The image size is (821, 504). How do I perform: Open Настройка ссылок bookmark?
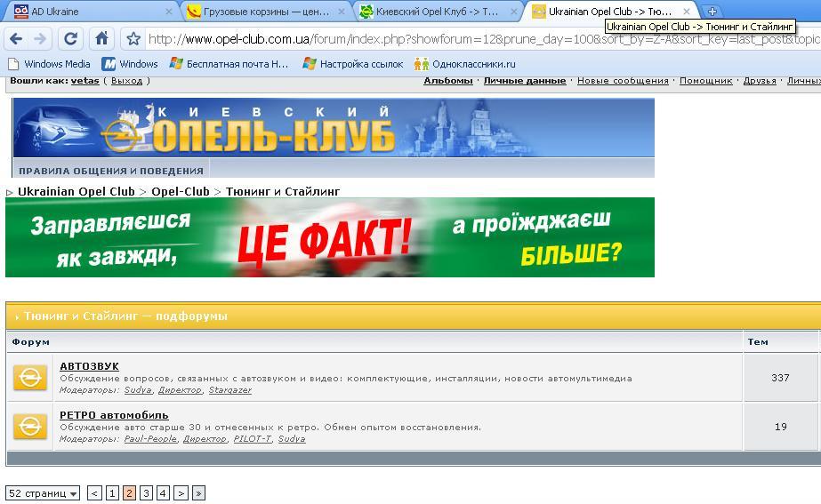pyautogui.click(x=353, y=64)
